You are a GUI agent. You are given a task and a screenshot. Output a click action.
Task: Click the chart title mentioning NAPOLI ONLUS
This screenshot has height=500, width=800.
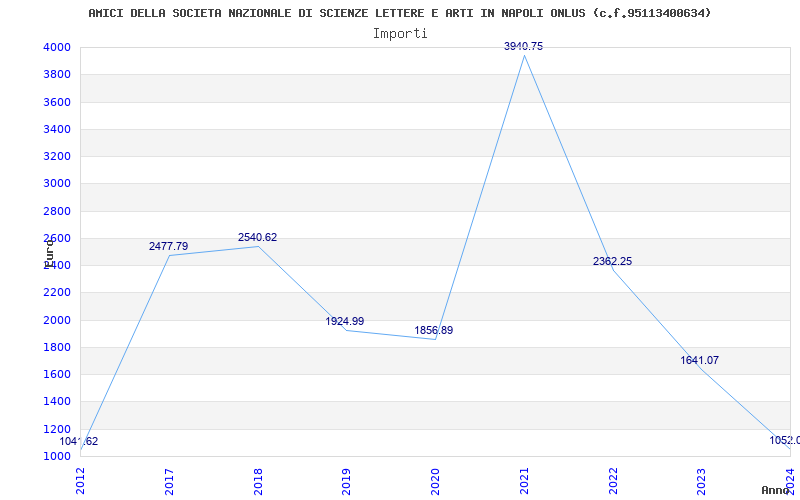click(399, 13)
